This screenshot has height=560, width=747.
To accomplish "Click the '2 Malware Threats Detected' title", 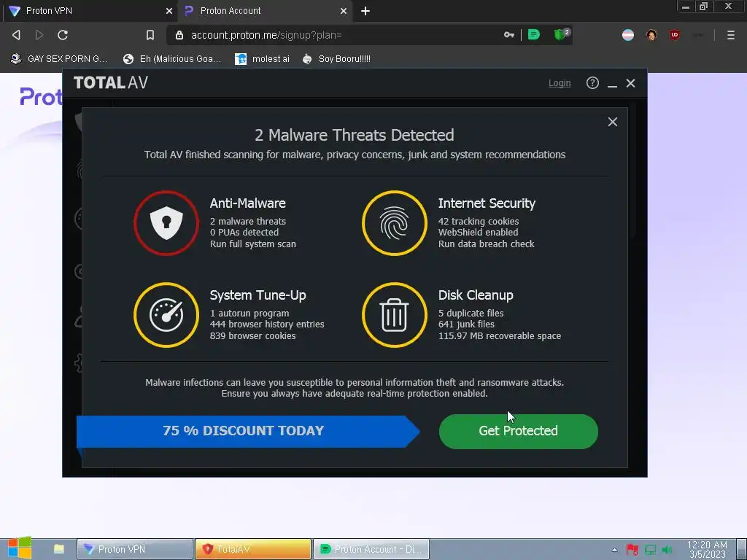I will click(x=354, y=135).
